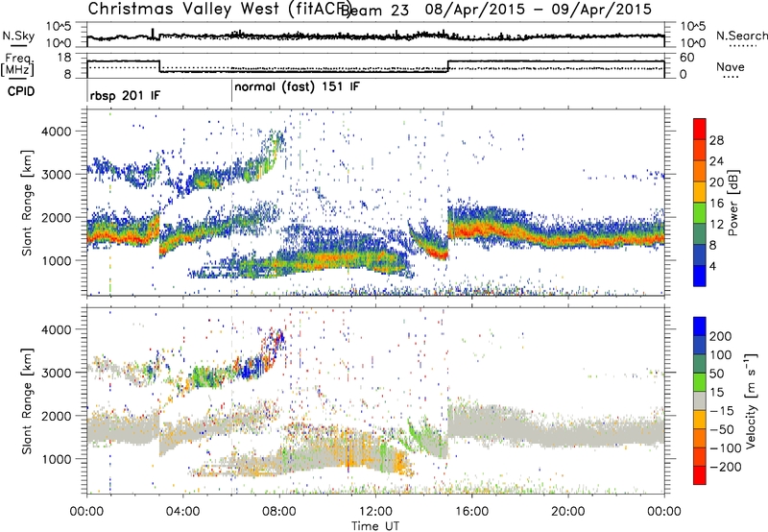The image size is (768, 532).
Task: Click the '1000' range tick on velocity panel
Action: pyautogui.click(x=57, y=459)
